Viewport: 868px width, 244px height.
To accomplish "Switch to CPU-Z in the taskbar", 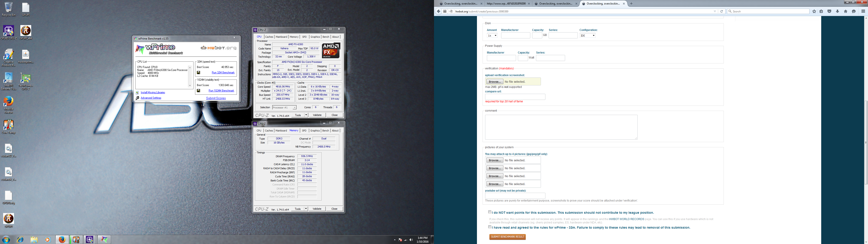I will pyautogui.click(x=90, y=240).
